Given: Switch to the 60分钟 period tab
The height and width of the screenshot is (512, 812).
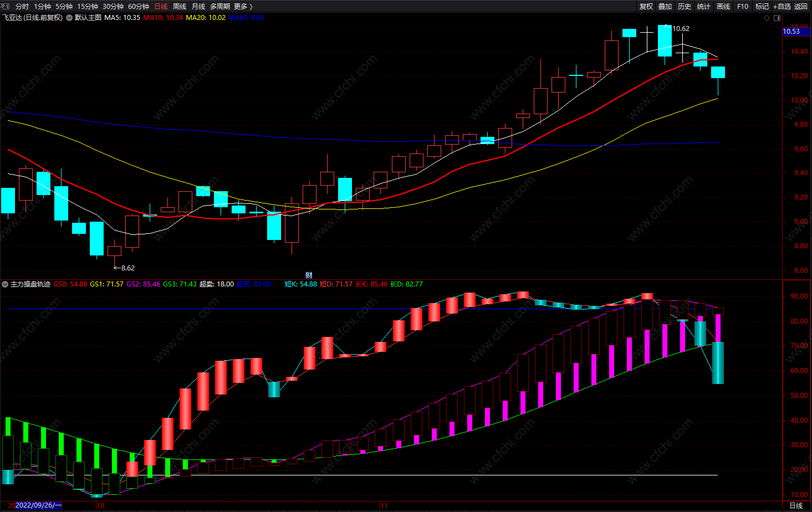Looking at the screenshot, I should tap(139, 6).
